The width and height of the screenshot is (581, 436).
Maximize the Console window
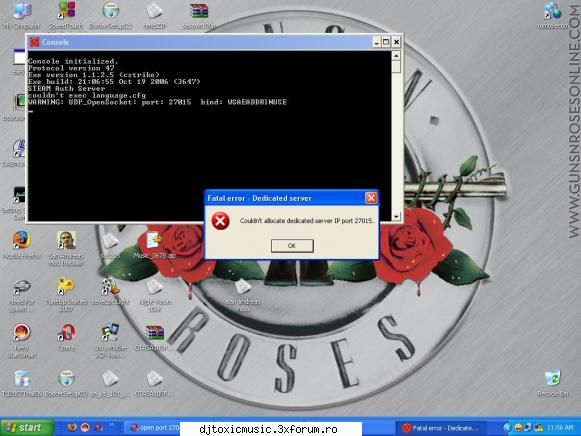tap(386, 42)
